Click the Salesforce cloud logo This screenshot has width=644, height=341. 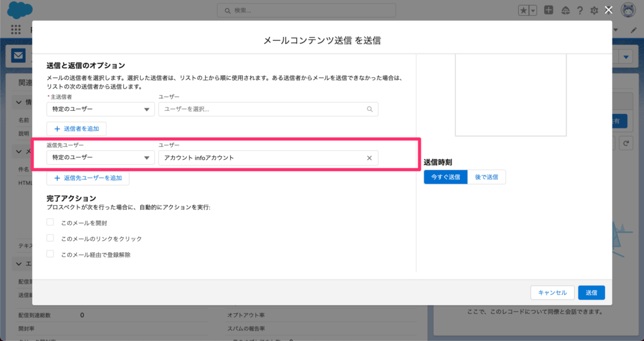[19, 10]
